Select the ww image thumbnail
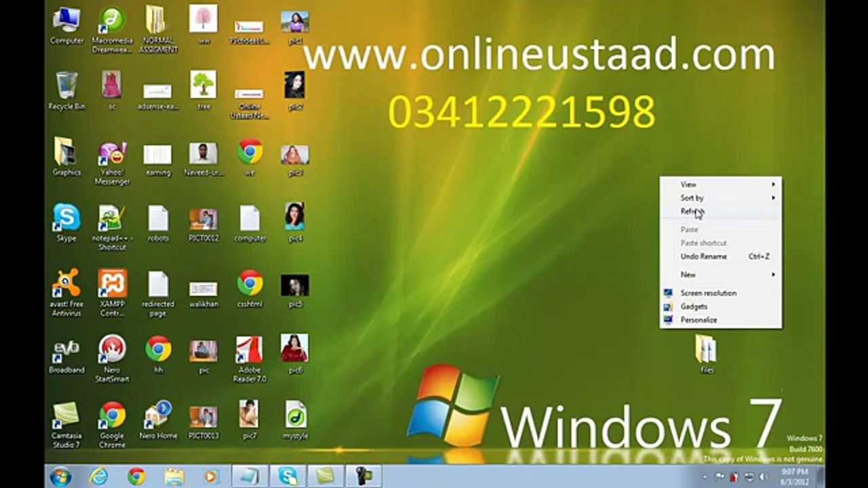The height and width of the screenshot is (488, 868). 203,24
